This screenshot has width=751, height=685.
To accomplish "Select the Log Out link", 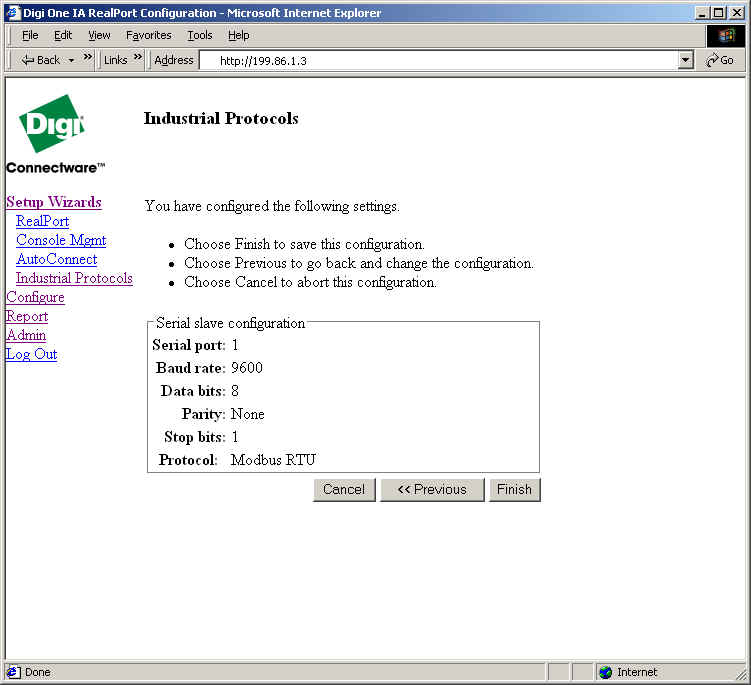I will tap(31, 354).
